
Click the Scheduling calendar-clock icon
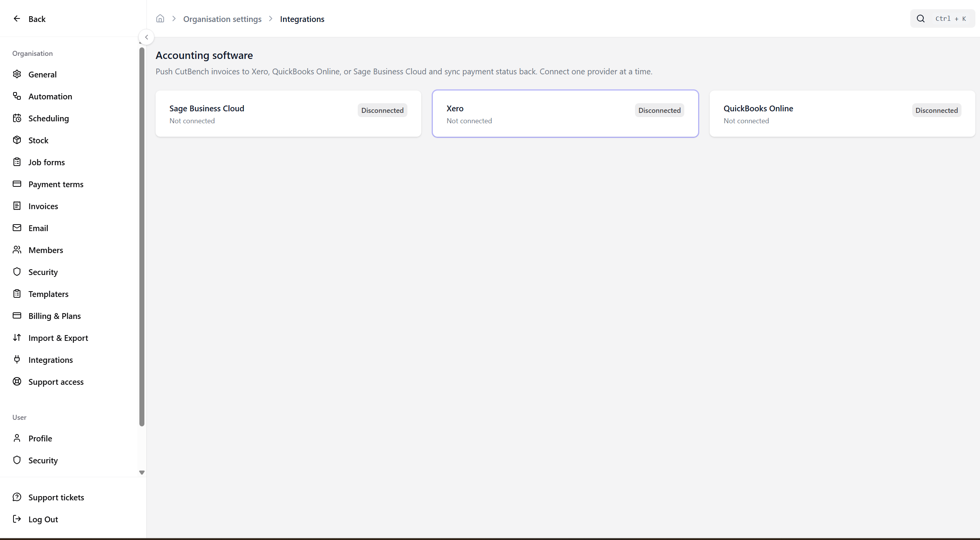(17, 118)
